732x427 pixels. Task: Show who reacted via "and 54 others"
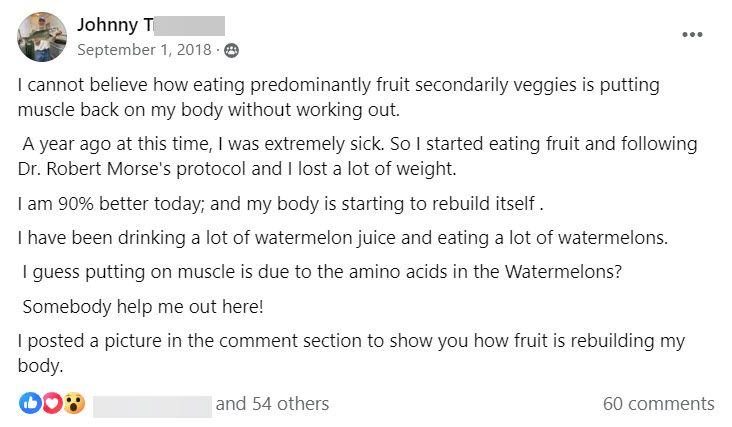[272, 404]
